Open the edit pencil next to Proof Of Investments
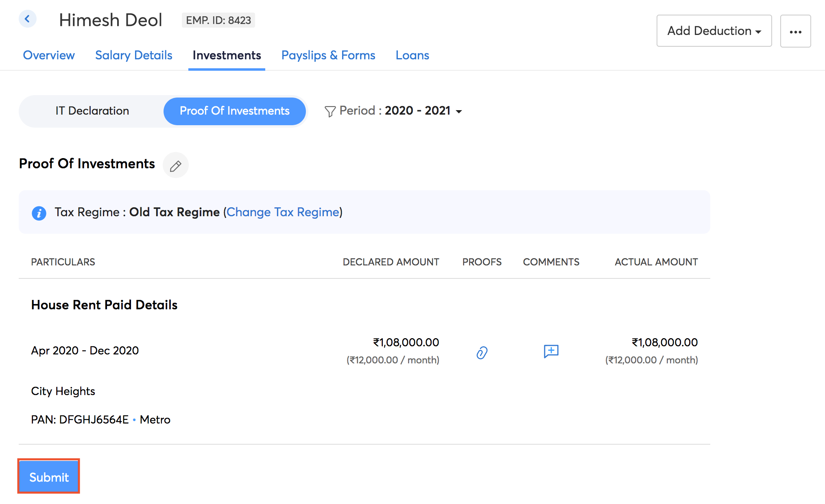Viewport: 825px width, 504px height. click(176, 165)
